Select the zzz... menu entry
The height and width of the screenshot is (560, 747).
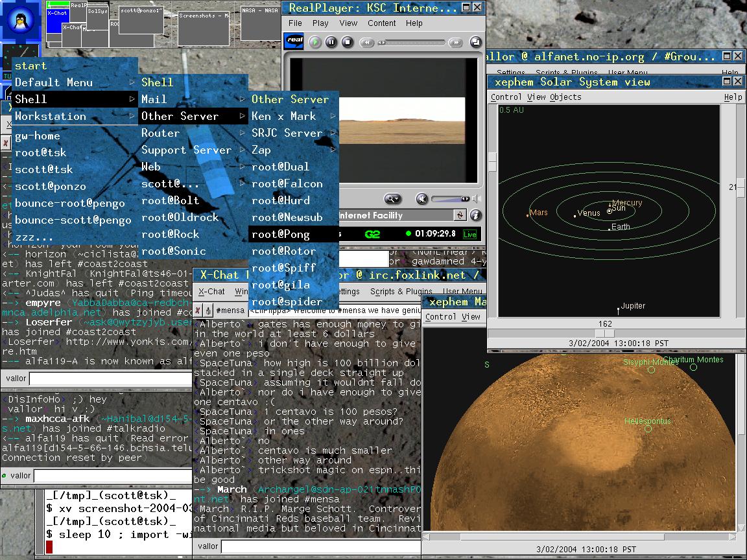coord(75,237)
